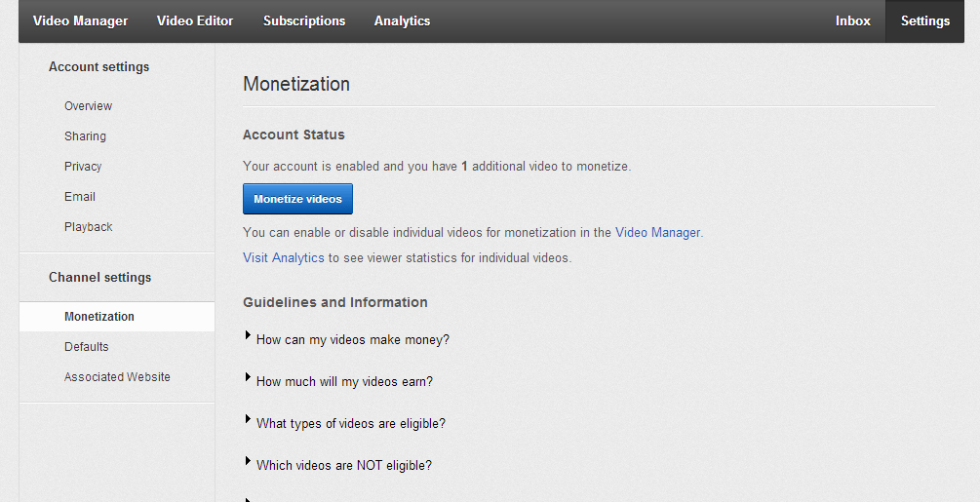980x502 pixels.
Task: Follow the Visit Analytics link
Action: pos(283,258)
